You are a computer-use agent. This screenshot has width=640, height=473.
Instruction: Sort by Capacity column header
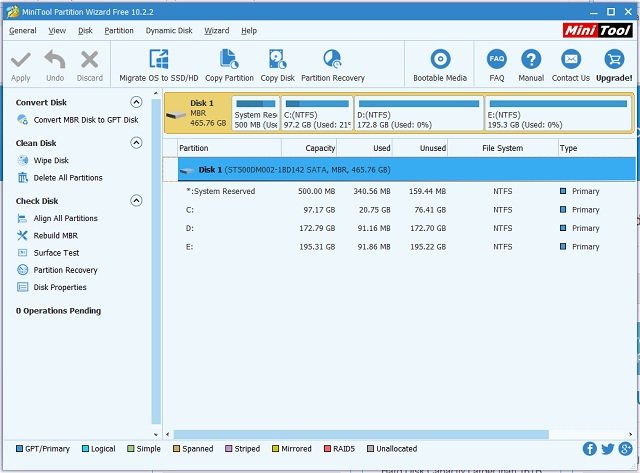point(309,148)
